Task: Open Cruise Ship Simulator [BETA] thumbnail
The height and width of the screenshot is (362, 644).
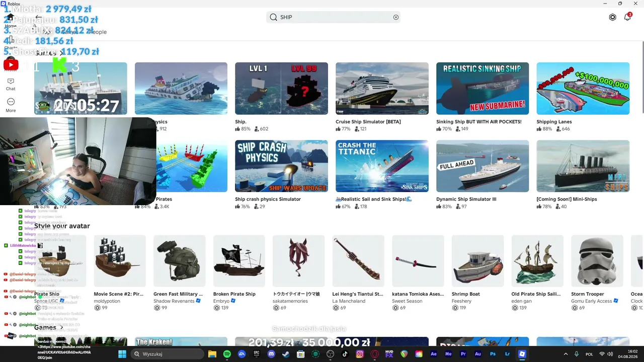Action: click(382, 88)
